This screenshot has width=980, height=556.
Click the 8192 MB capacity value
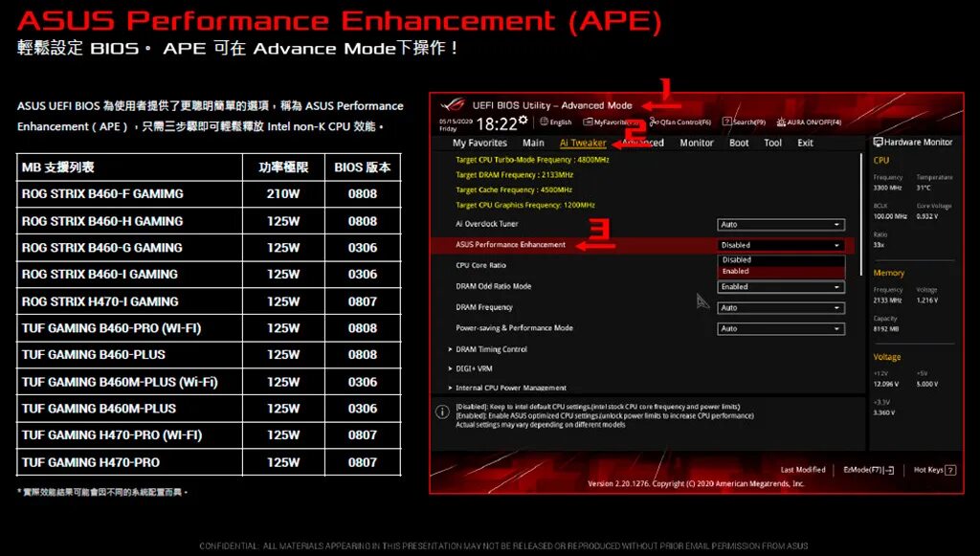coord(885,328)
